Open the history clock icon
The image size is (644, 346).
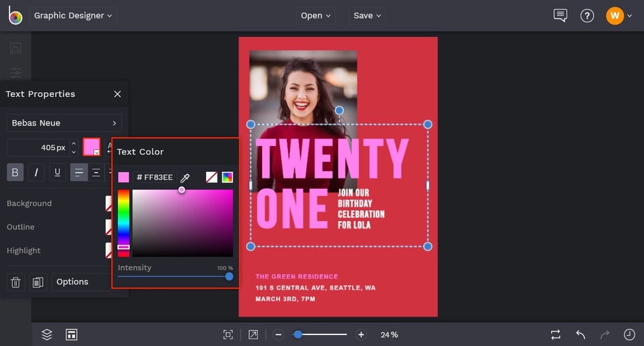pos(629,334)
